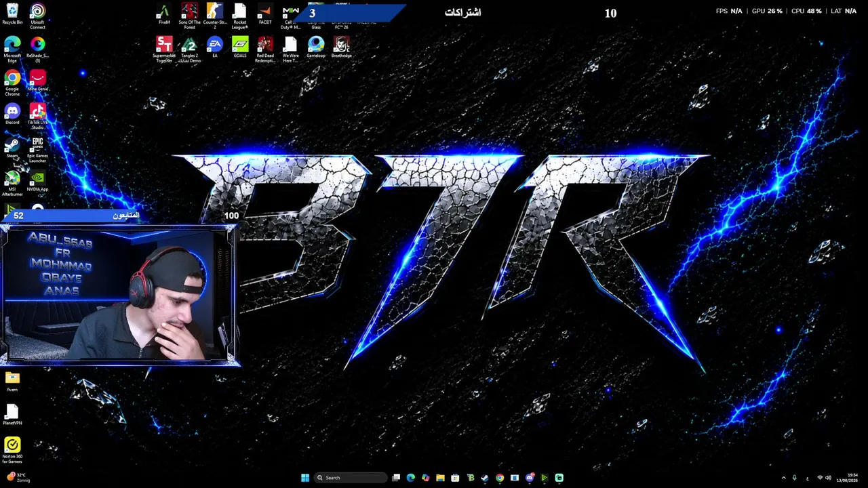This screenshot has width=868, height=488.
Task: Select the MSI Afterburner desktop icon
Action: 12,183
